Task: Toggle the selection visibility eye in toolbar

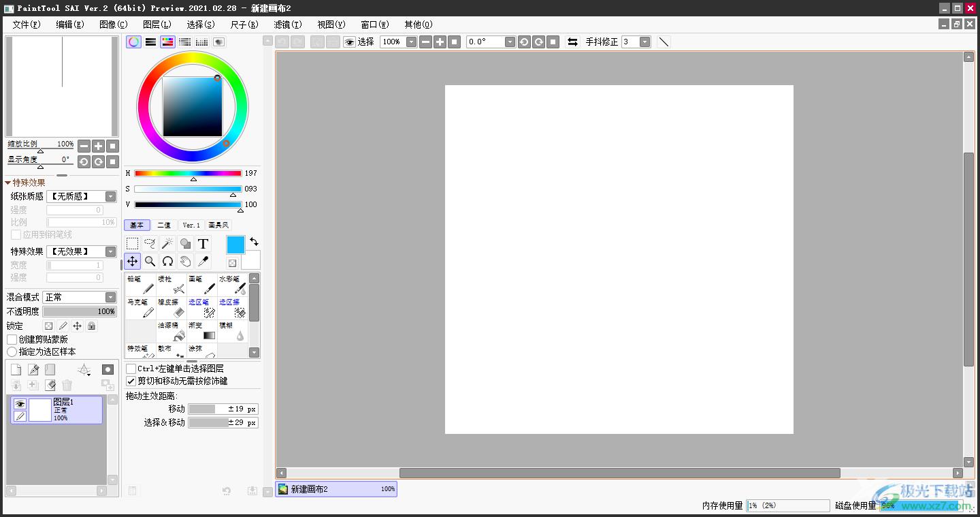Action: click(350, 42)
